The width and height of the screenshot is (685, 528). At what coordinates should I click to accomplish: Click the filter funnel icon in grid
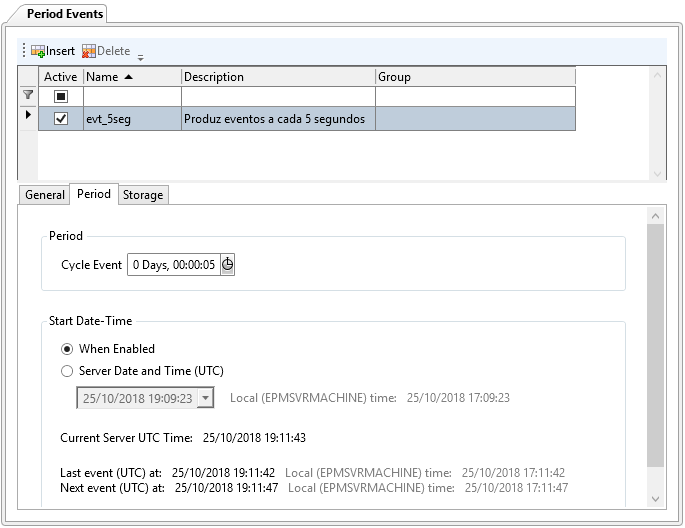28,96
